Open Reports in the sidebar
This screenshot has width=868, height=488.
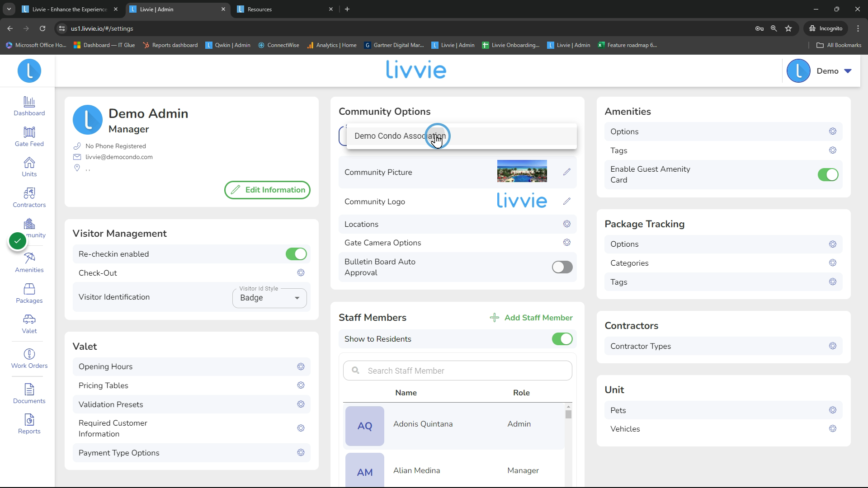(29, 424)
